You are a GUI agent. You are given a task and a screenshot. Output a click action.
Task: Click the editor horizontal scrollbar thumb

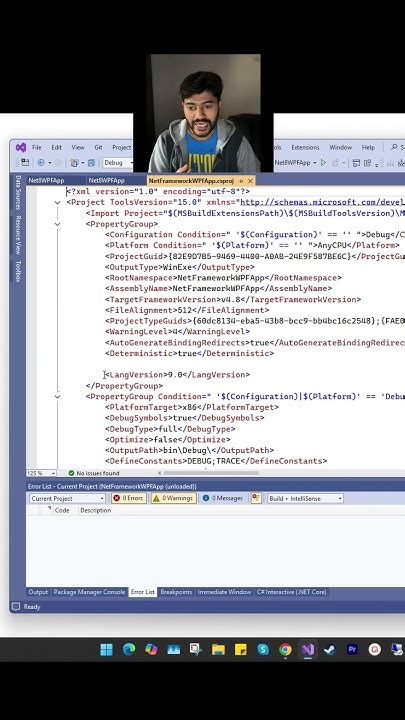[x=211, y=473]
